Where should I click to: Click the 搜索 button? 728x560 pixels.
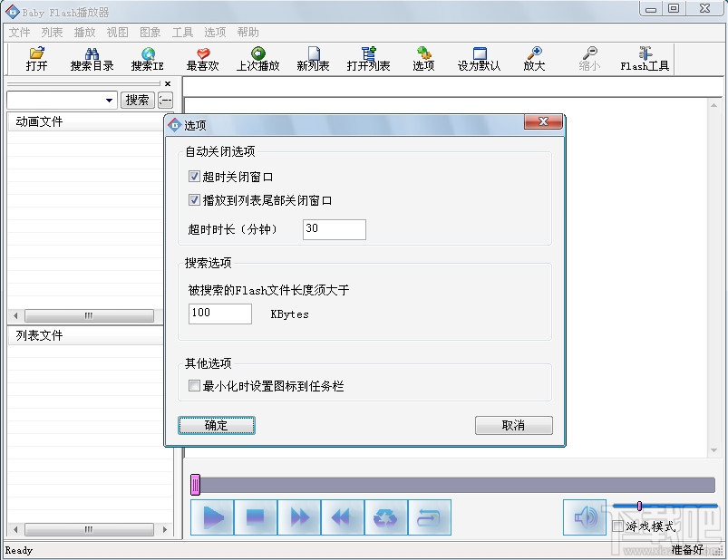point(138,100)
